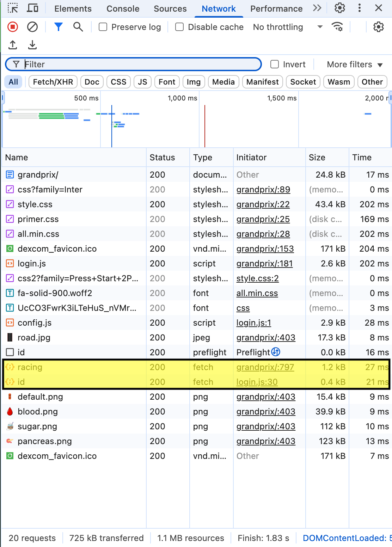Open initiator link all.min.css
Viewport: 392px width, 547px height.
[x=257, y=293]
